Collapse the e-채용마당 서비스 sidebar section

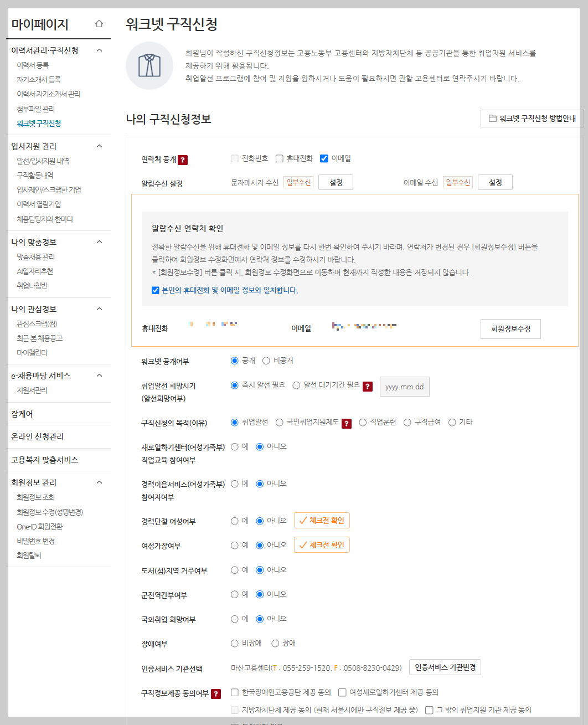click(100, 376)
